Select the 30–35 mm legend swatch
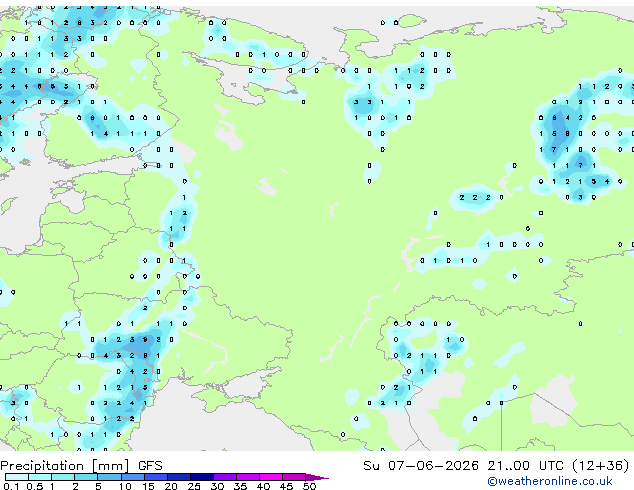The width and height of the screenshot is (634, 490). click(x=224, y=477)
